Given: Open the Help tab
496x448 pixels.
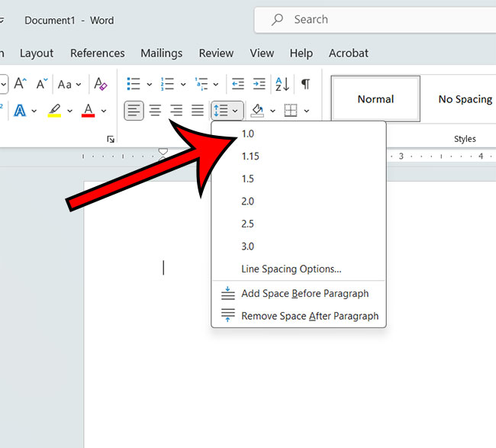Looking at the screenshot, I should coord(301,53).
